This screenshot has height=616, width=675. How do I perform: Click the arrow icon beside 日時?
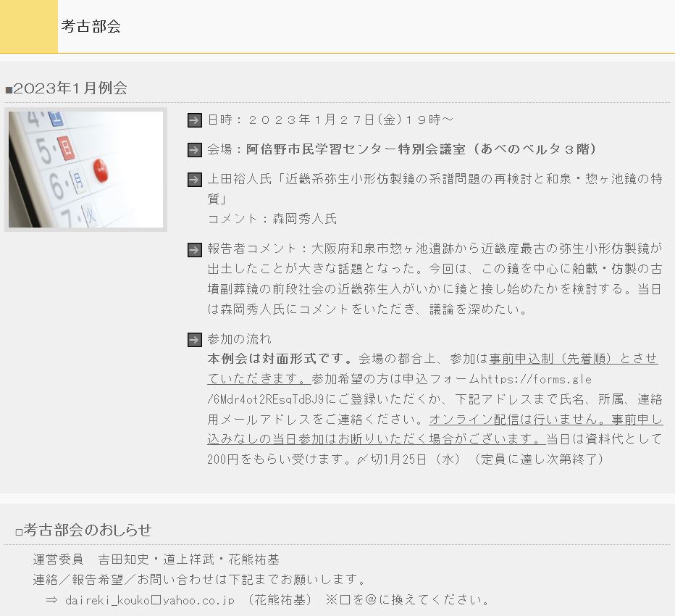(x=195, y=120)
